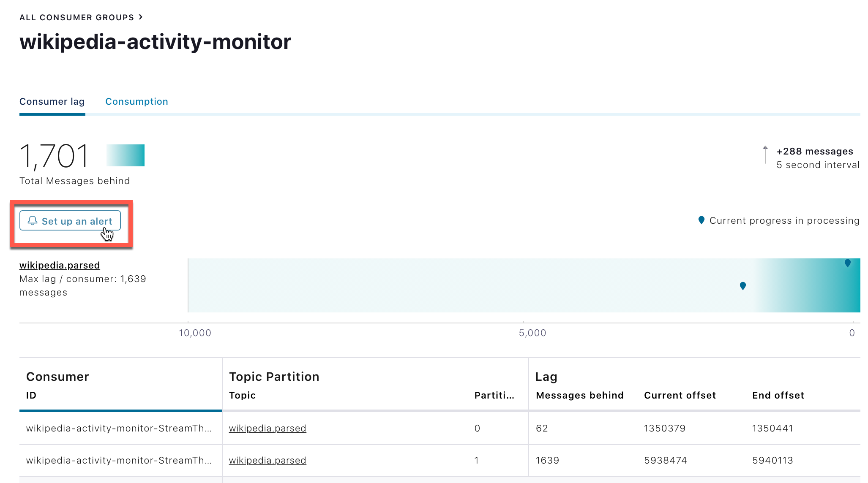Click the 5 second interval text
The image size is (868, 483).
(x=818, y=165)
